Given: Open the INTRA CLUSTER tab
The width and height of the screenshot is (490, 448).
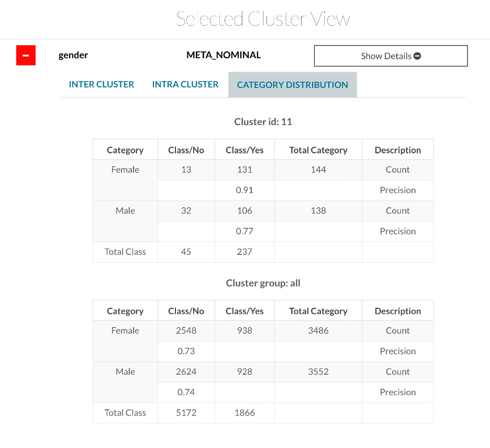Looking at the screenshot, I should point(185,84).
